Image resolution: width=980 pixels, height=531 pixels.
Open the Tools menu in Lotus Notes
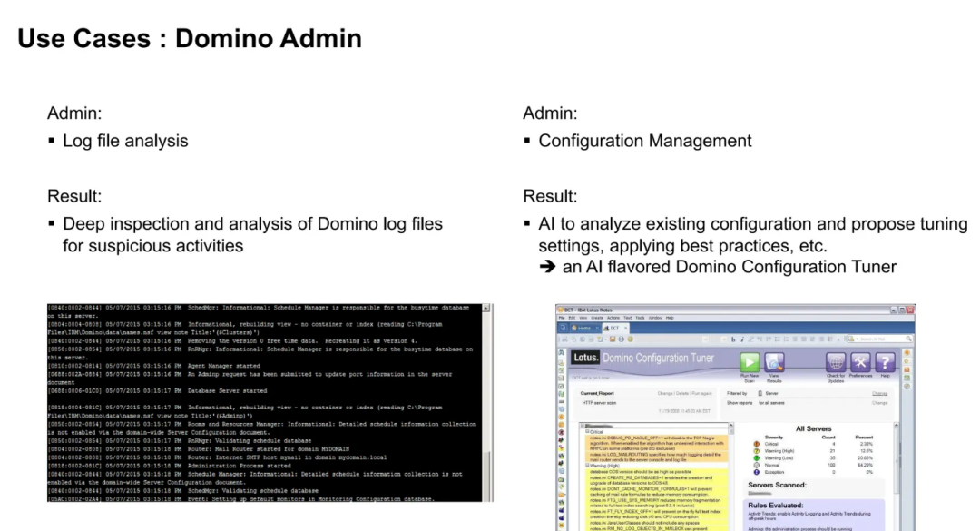coord(640,318)
